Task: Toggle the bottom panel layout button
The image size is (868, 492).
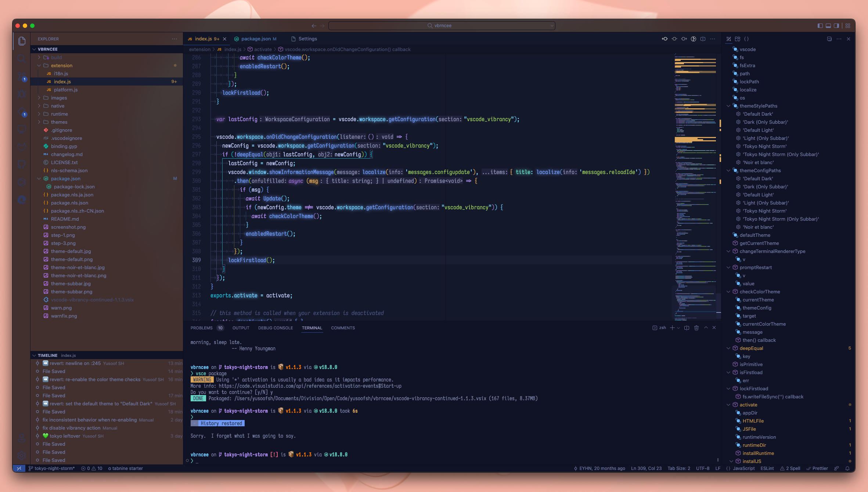Action: click(x=828, y=26)
